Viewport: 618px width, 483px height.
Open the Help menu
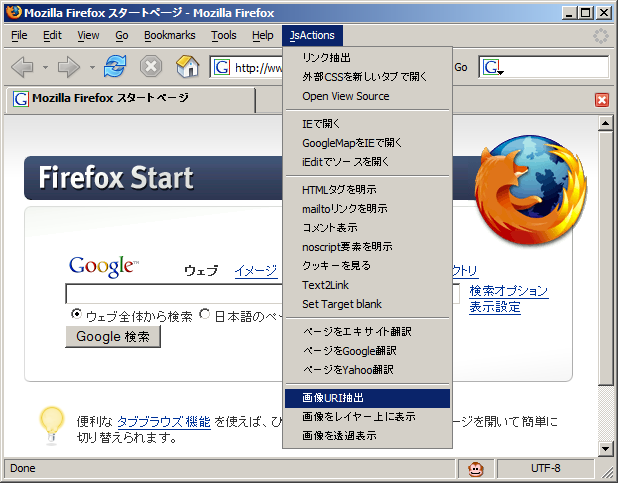point(262,35)
